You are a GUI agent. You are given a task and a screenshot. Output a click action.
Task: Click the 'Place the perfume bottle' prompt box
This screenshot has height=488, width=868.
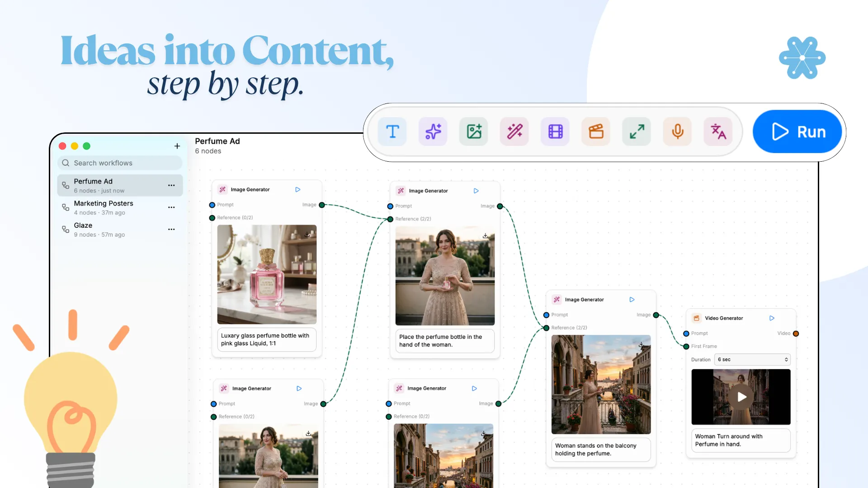coord(445,341)
